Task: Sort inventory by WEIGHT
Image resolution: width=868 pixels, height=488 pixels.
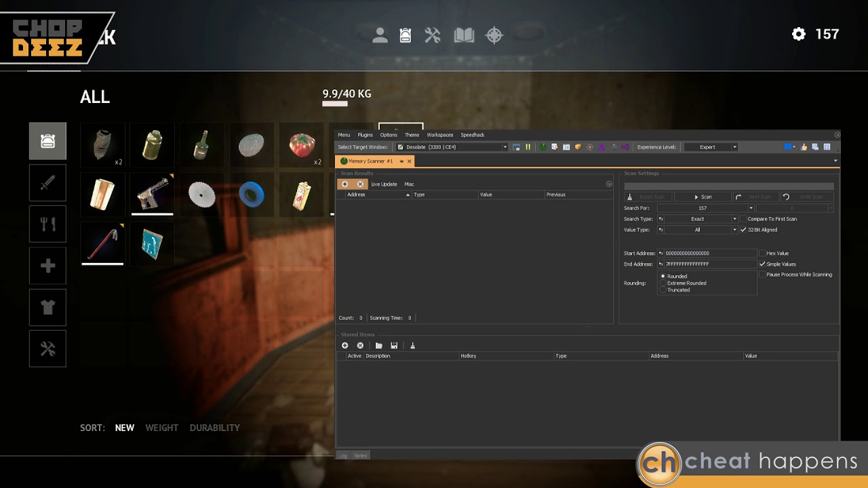Action: pyautogui.click(x=161, y=428)
